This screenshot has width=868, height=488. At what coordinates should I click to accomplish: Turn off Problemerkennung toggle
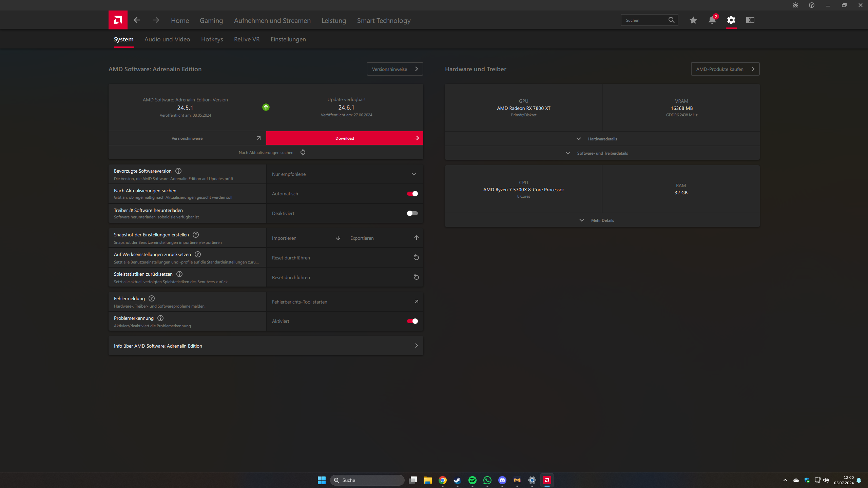tap(412, 321)
